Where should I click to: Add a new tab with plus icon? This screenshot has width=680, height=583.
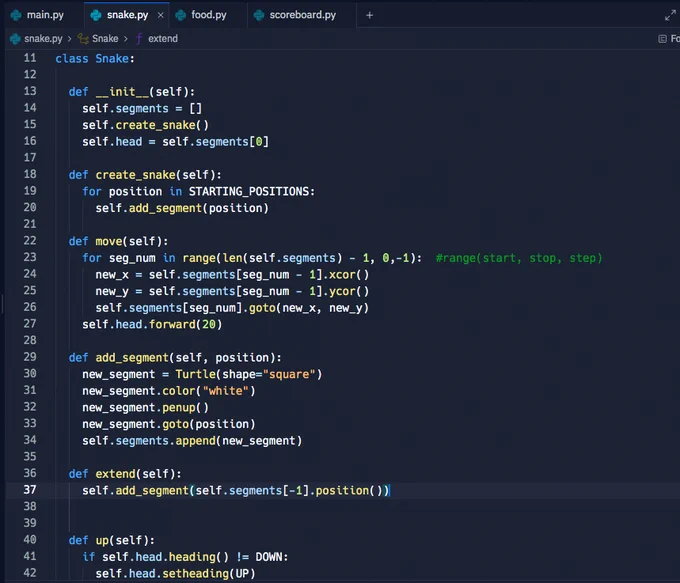(x=369, y=15)
